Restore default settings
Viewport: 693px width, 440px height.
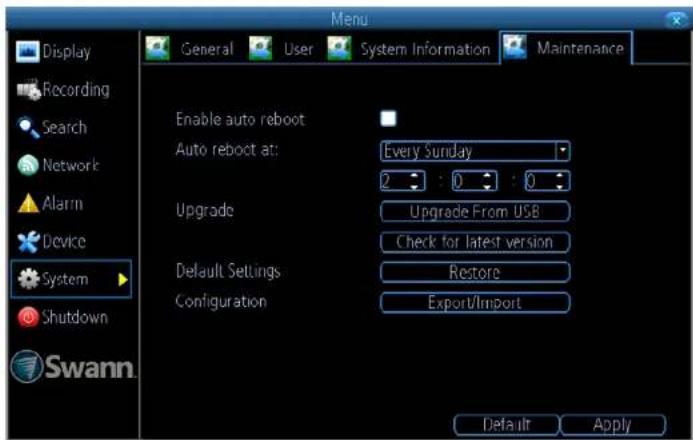click(x=475, y=272)
